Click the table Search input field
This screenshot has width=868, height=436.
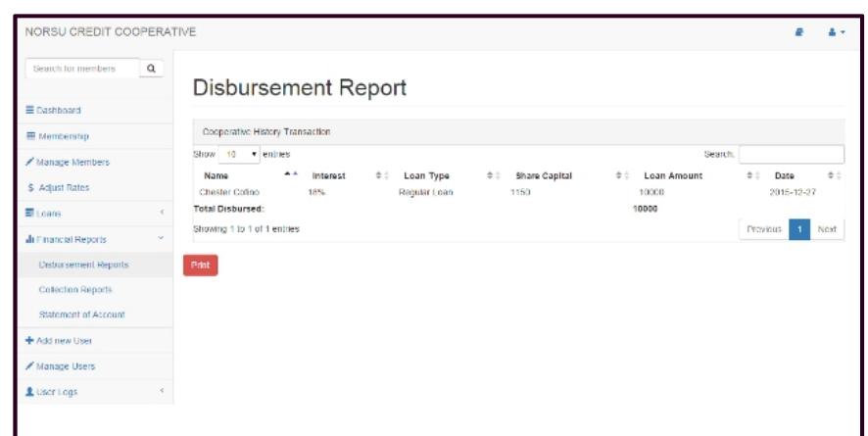(792, 155)
